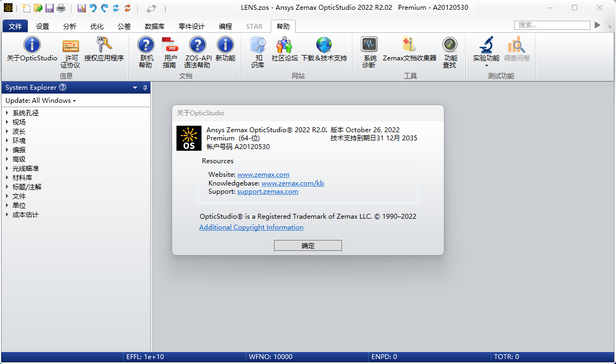Expand the 环境 tree node
616x364 pixels.
pos(7,140)
